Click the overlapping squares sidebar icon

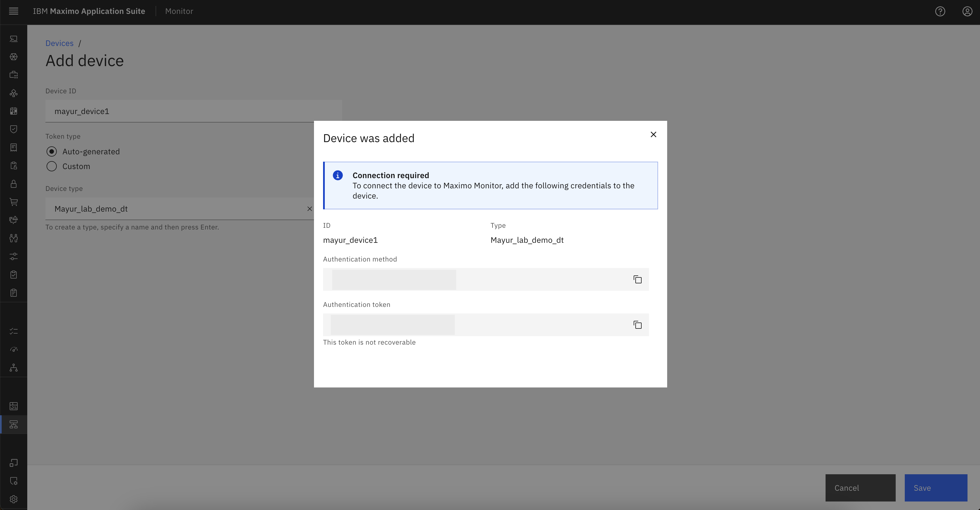(14, 463)
